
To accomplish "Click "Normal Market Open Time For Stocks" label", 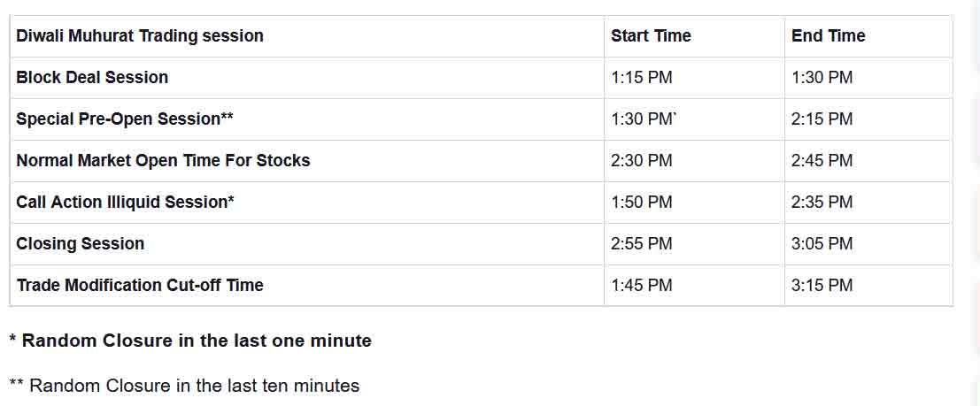I will (163, 161).
